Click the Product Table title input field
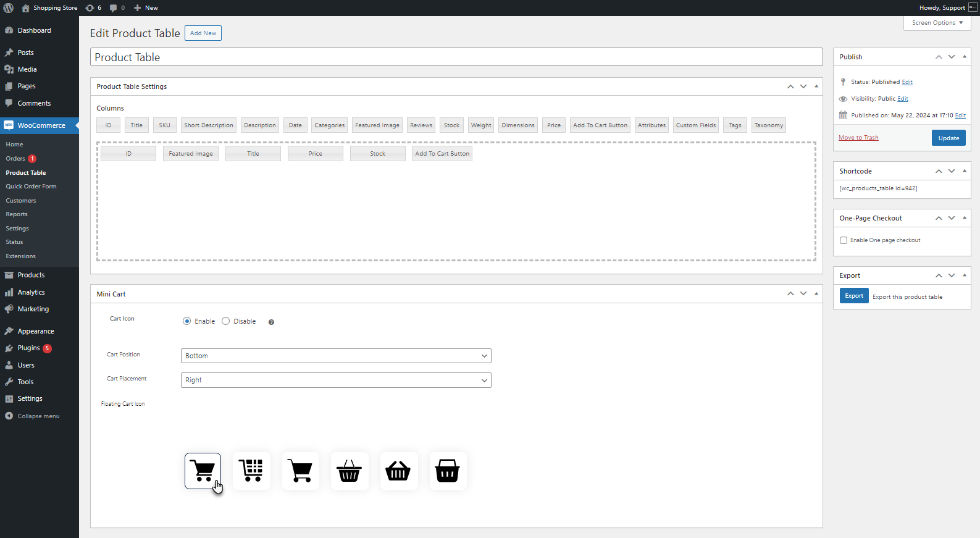Image resolution: width=980 pixels, height=538 pixels. (456, 57)
